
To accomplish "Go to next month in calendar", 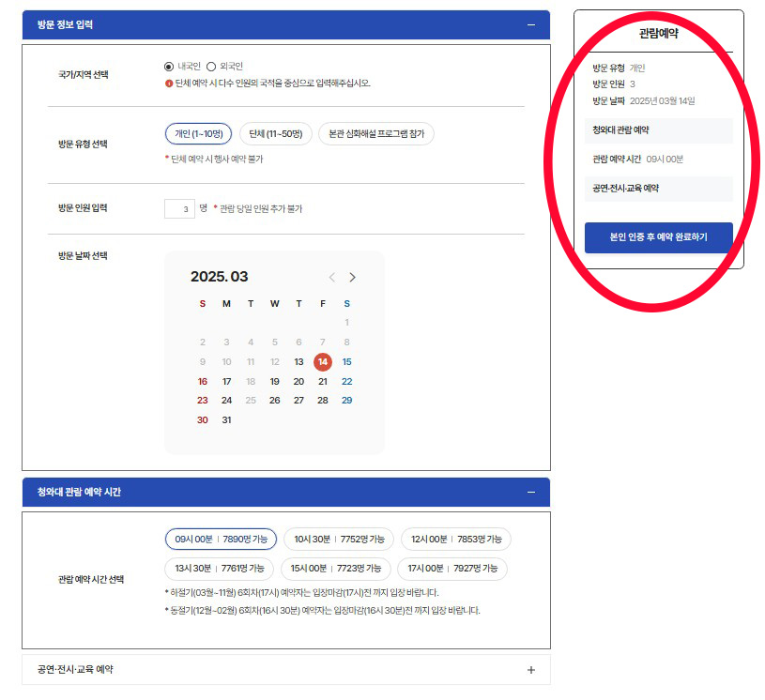I will (x=352, y=277).
